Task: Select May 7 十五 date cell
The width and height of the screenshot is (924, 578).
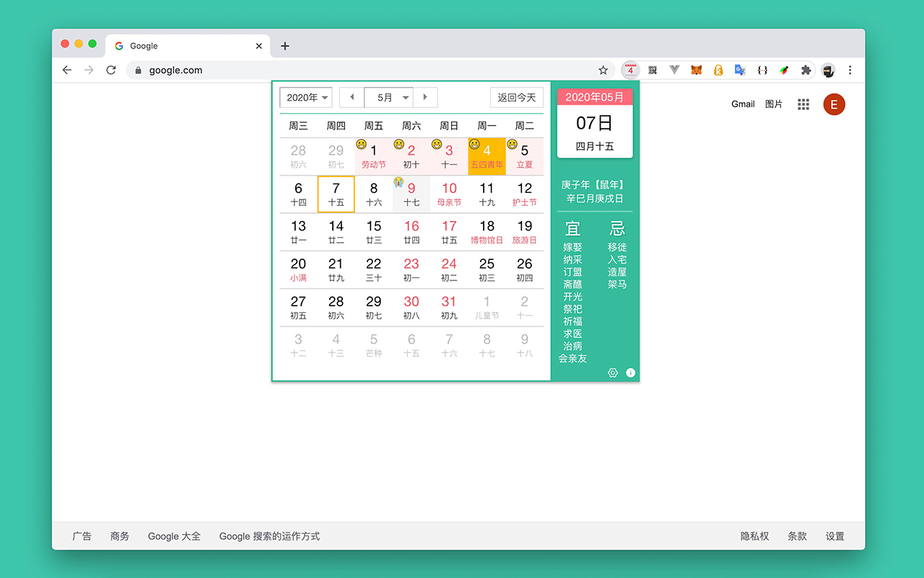Action: (x=336, y=194)
